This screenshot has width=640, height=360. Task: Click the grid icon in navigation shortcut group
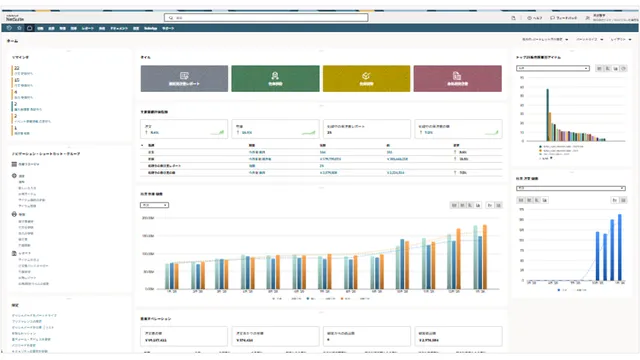pos(14,164)
